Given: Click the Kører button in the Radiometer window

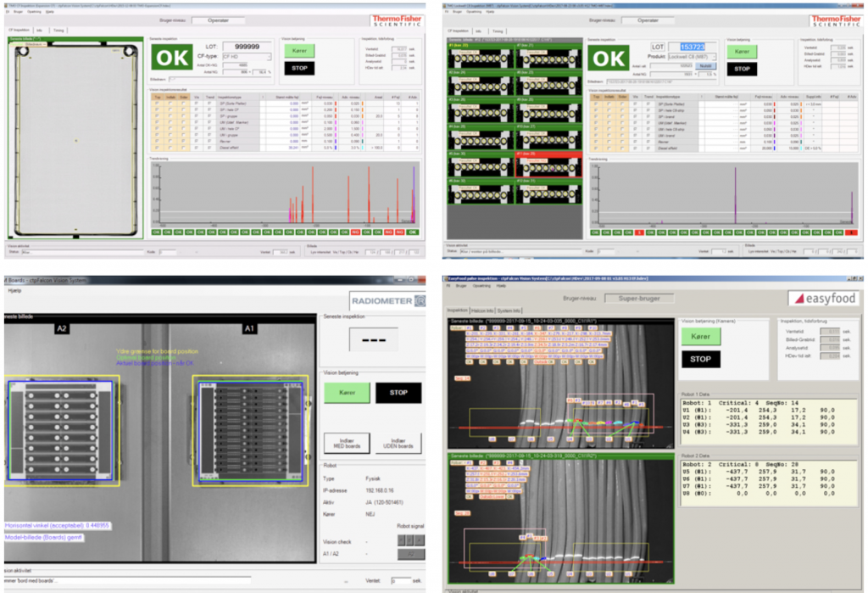Looking at the screenshot, I should pos(347,393).
